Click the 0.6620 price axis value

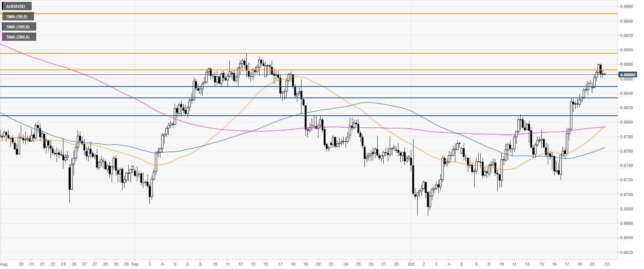click(x=627, y=252)
